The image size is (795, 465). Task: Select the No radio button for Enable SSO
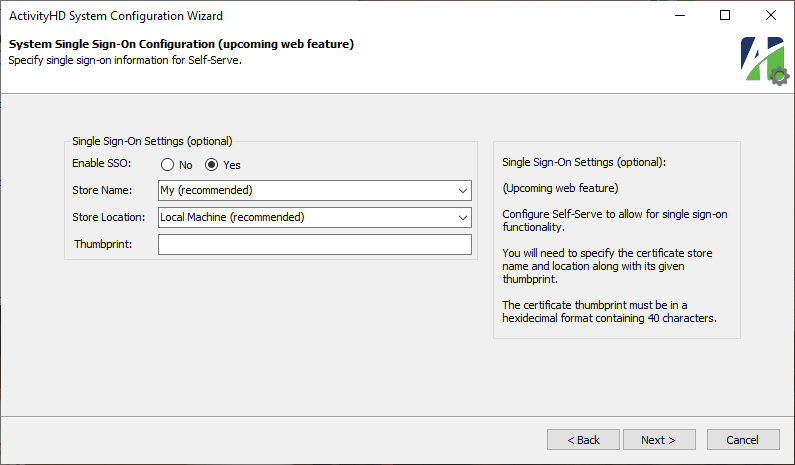167,165
